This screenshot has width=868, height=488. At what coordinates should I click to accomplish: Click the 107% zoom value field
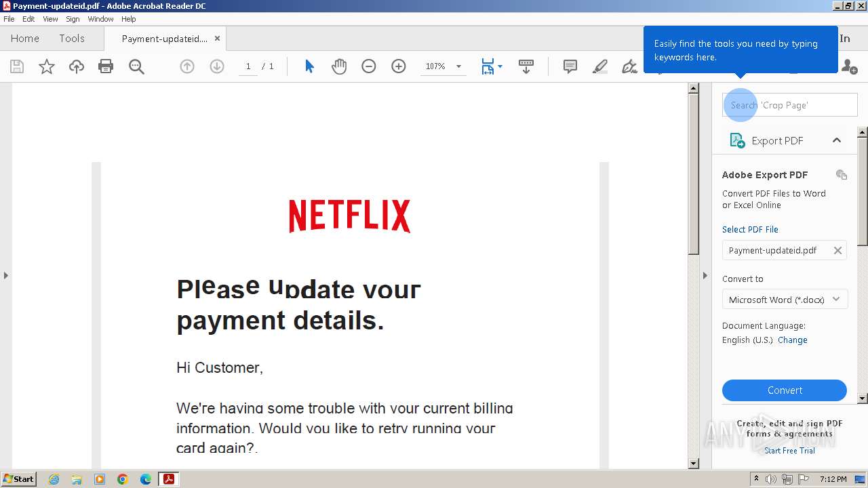[435, 66]
